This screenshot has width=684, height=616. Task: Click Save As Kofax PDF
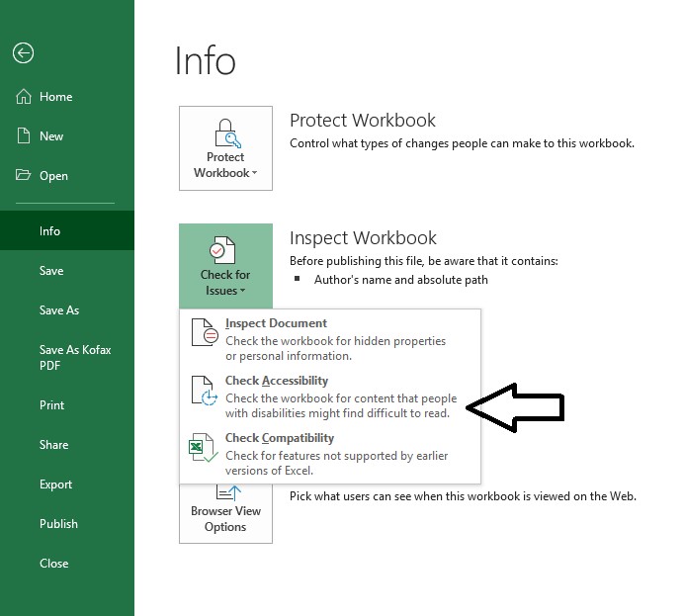(67, 358)
